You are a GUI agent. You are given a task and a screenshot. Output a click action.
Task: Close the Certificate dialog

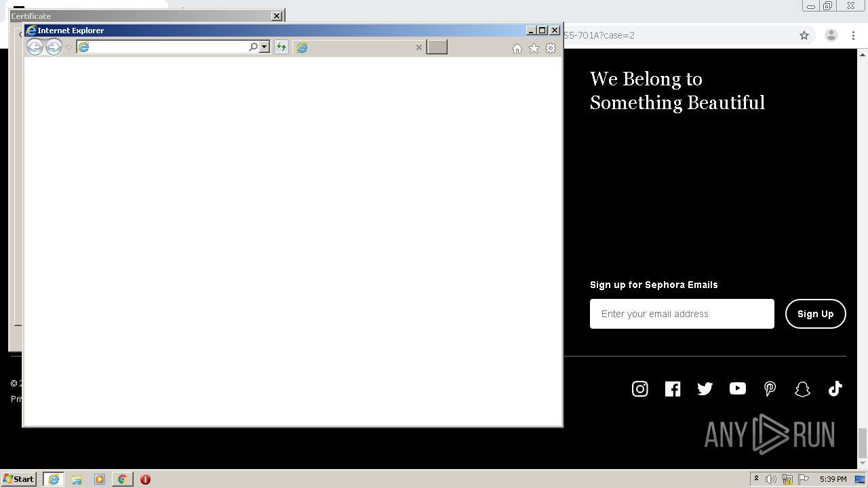tap(277, 16)
